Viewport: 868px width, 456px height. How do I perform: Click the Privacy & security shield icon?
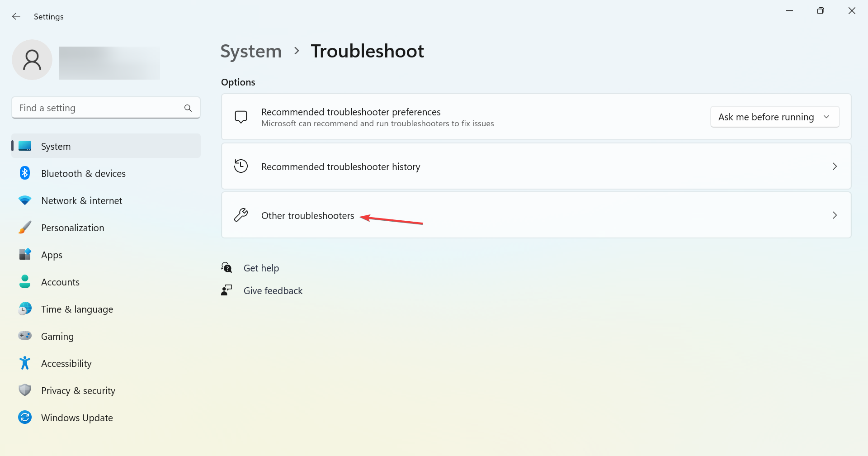[x=25, y=390]
